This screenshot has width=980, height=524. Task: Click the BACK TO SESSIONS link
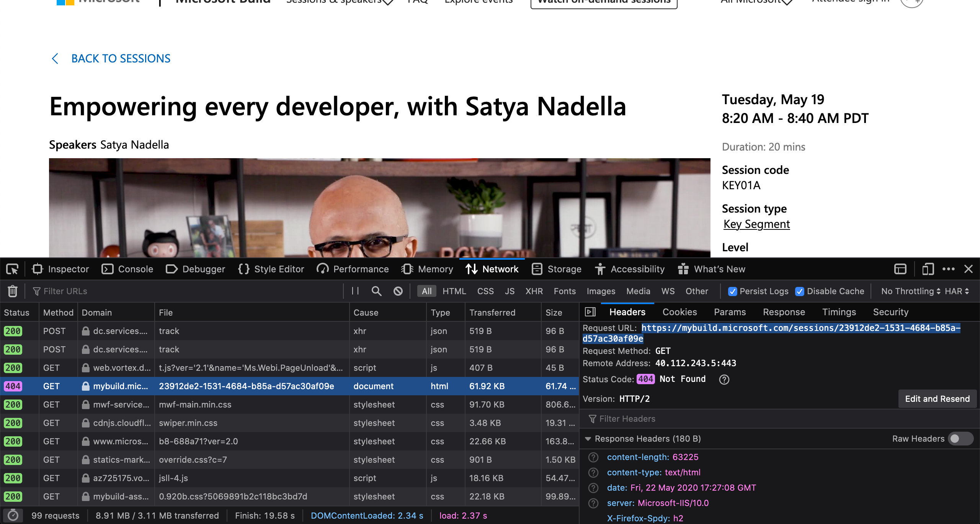click(120, 59)
